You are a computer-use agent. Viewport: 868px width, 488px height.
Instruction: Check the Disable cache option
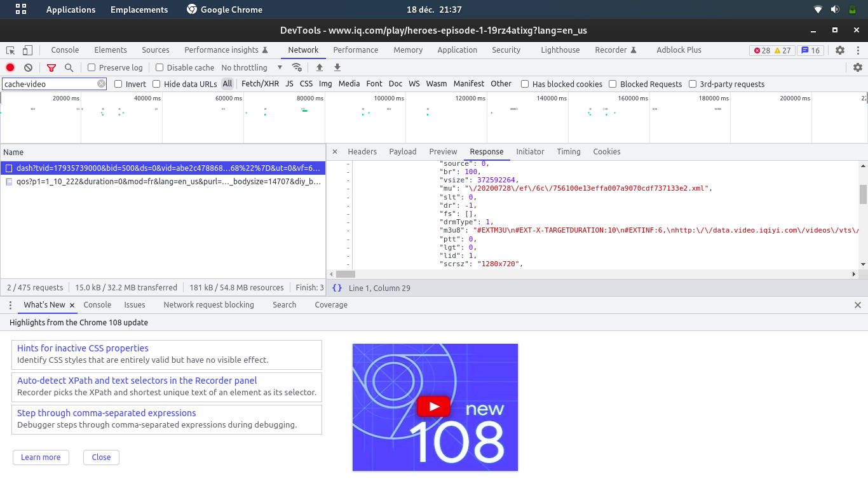click(159, 67)
